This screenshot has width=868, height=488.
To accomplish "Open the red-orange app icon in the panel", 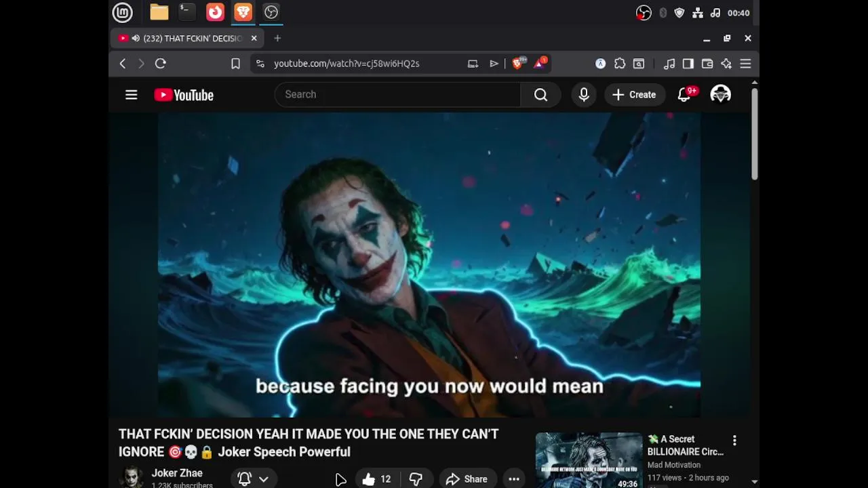I will coord(215,12).
